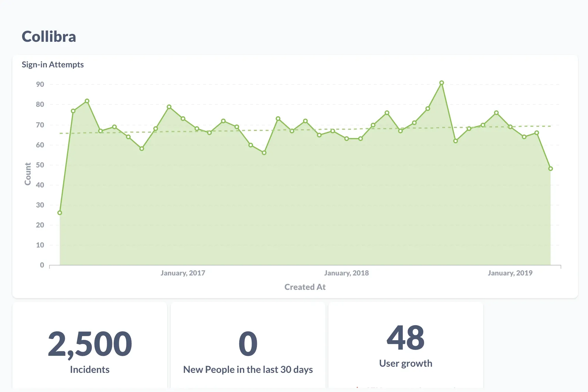
Task: Click the 80 y-axis tick label
Action: pyautogui.click(x=40, y=104)
